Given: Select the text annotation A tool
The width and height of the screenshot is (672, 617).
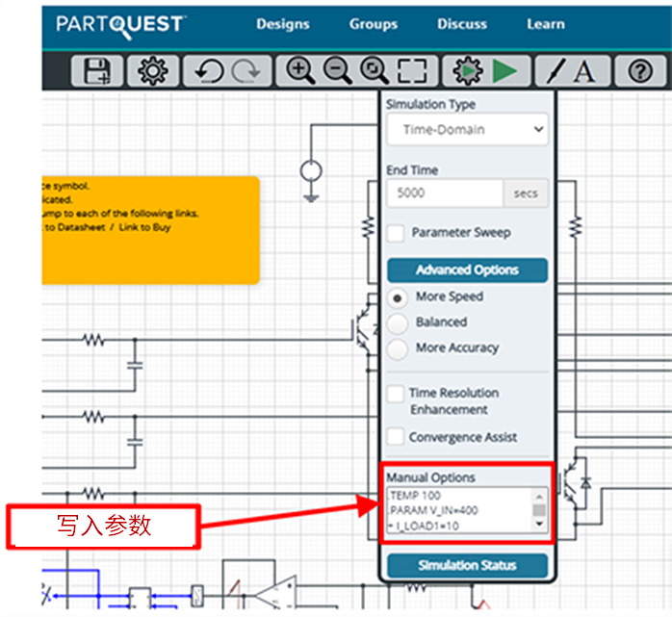Looking at the screenshot, I should click(584, 71).
